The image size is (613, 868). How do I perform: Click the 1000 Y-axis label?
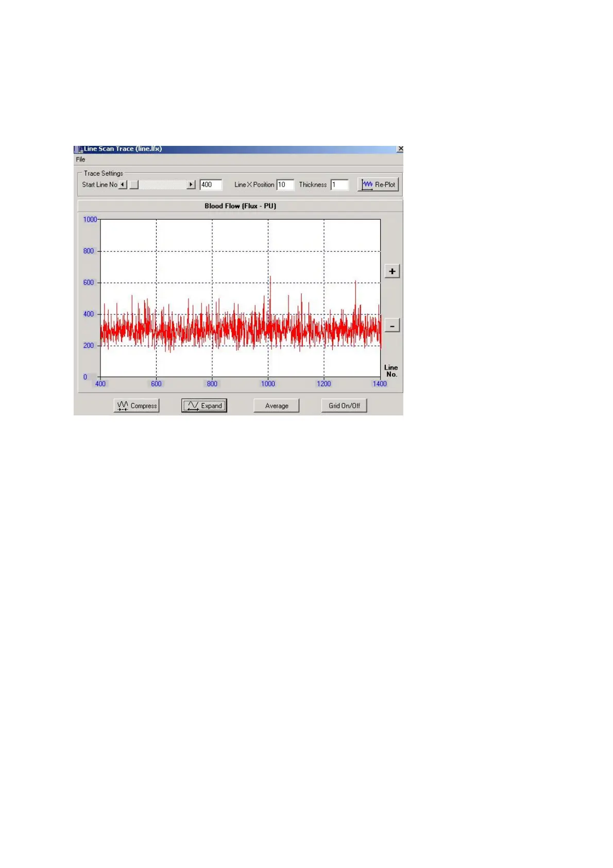pyautogui.click(x=90, y=220)
